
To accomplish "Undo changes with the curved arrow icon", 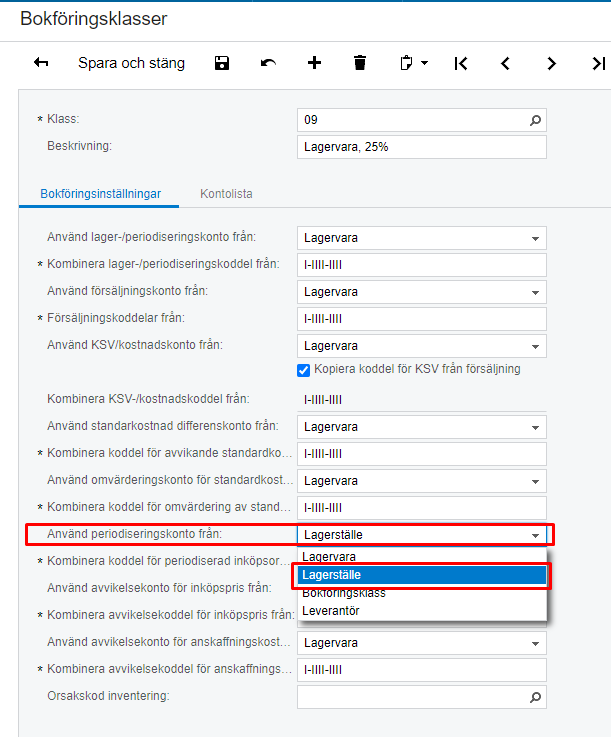I will pos(268,63).
